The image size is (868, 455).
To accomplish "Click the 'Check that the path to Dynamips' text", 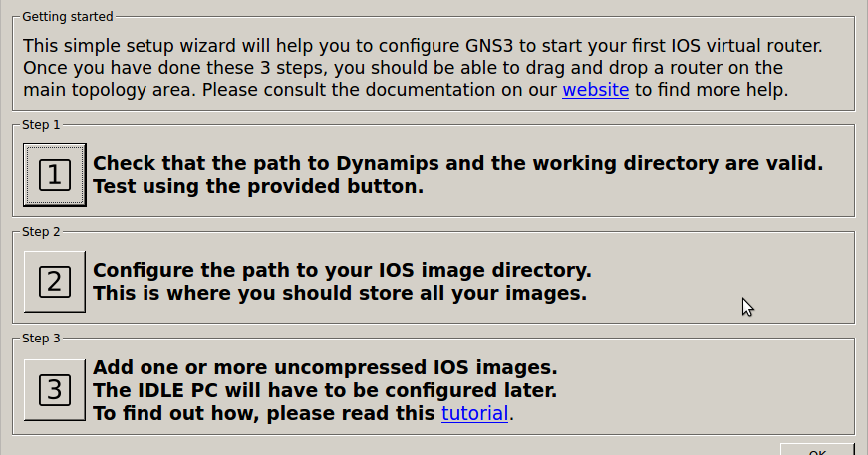I will tap(457, 163).
